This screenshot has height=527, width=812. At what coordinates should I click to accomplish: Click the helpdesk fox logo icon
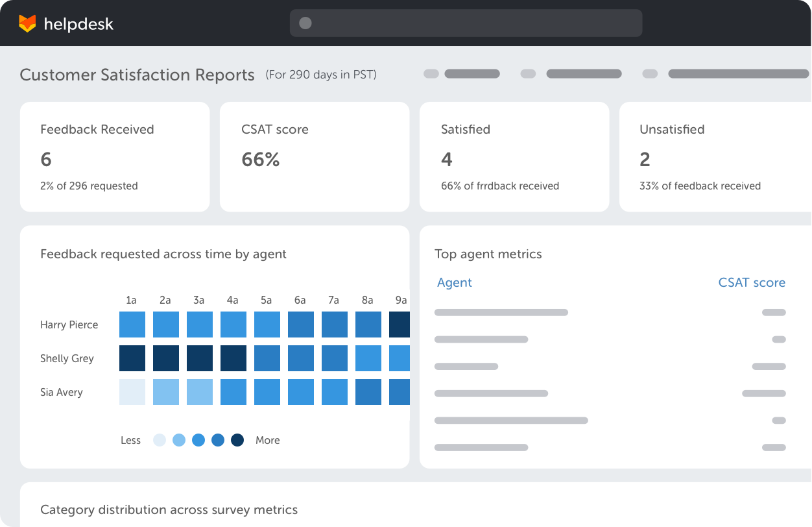pyautogui.click(x=27, y=24)
